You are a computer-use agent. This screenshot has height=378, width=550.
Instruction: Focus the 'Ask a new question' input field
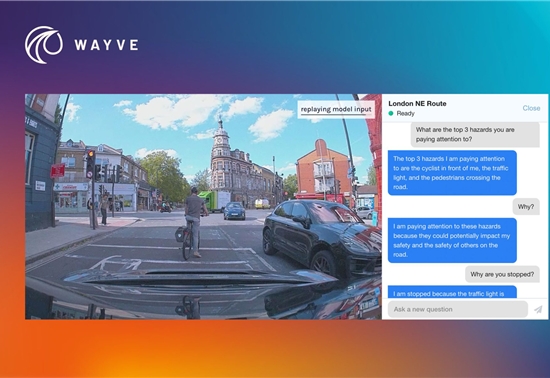coord(458,309)
